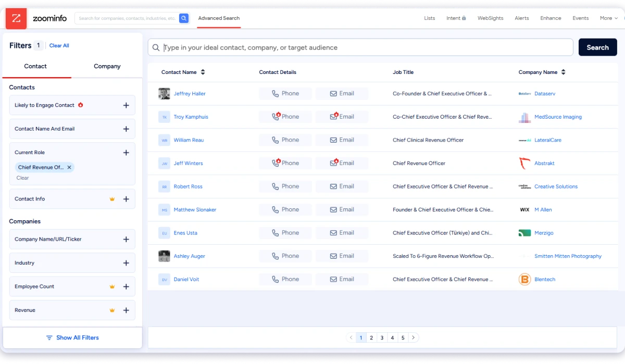Open Lists in the top navigation
Image resolution: width=625 pixels, height=364 pixels.
[430, 18]
